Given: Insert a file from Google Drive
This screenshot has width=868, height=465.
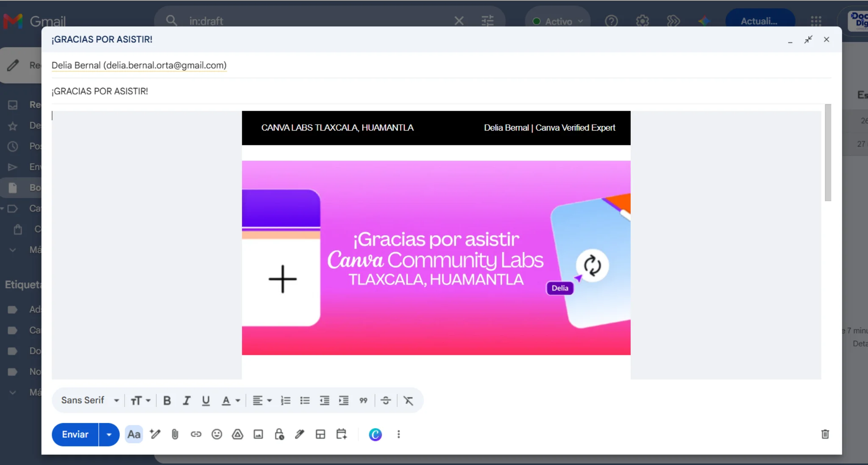Looking at the screenshot, I should pyautogui.click(x=237, y=434).
